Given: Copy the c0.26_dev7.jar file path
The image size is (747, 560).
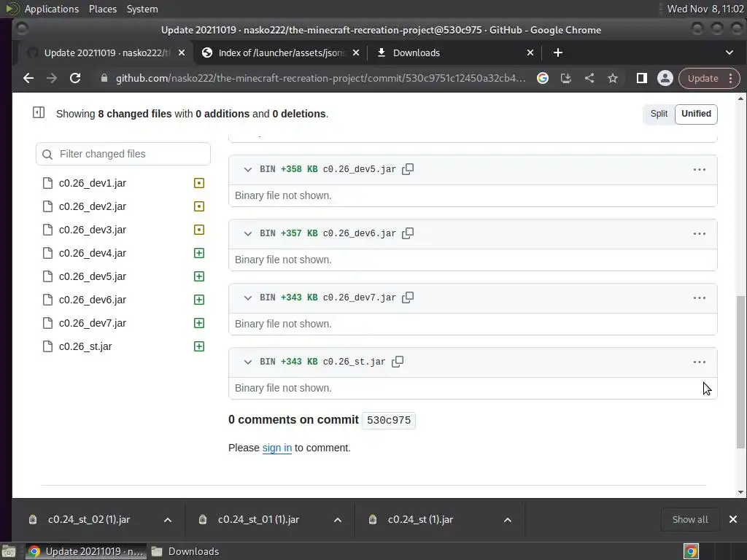Looking at the screenshot, I should pyautogui.click(x=408, y=297).
